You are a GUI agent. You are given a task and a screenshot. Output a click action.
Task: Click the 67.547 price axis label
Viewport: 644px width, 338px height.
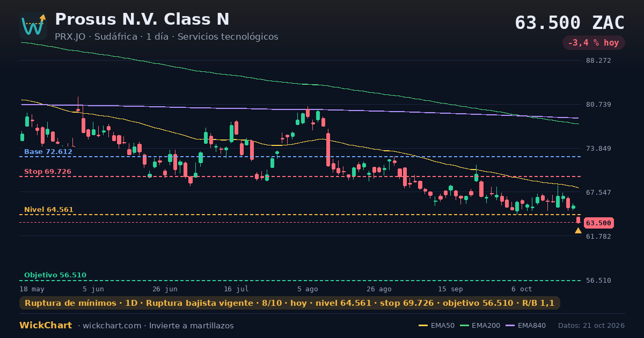598,192
